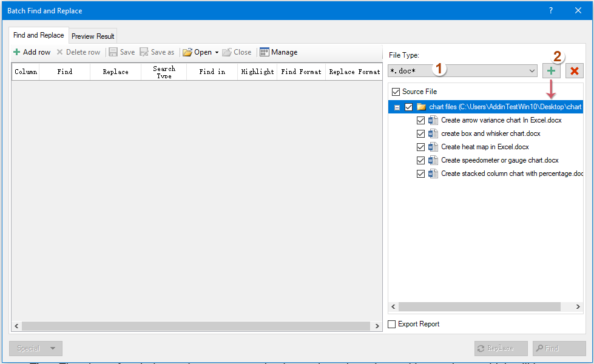
Task: Select the Find and Replace tab
Action: click(38, 35)
